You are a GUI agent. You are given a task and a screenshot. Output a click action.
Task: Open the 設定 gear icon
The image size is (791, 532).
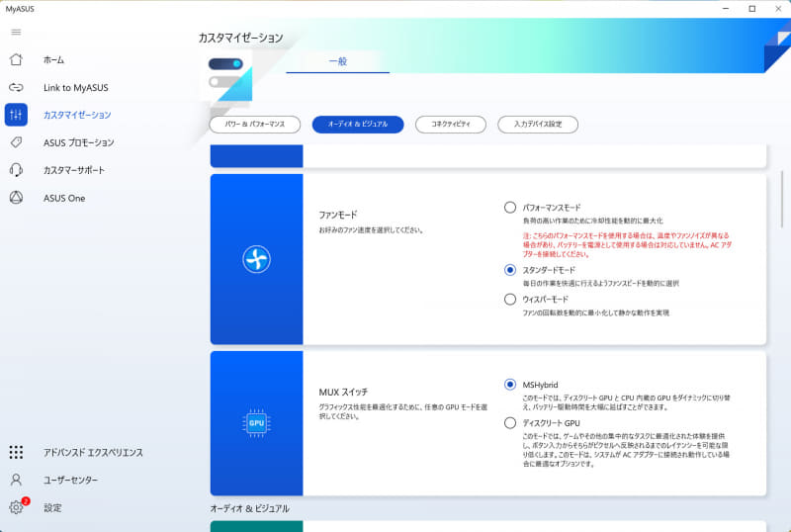pos(16,506)
